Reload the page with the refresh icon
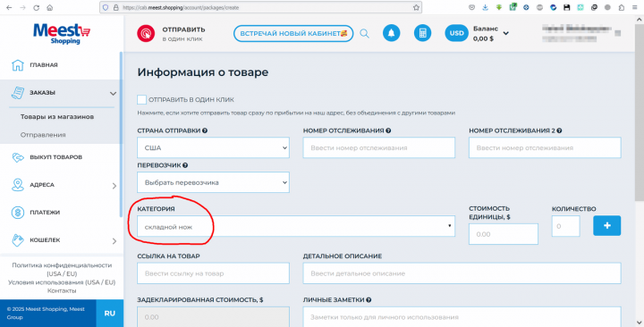Image resolution: width=644 pixels, height=327 pixels. point(36,7)
